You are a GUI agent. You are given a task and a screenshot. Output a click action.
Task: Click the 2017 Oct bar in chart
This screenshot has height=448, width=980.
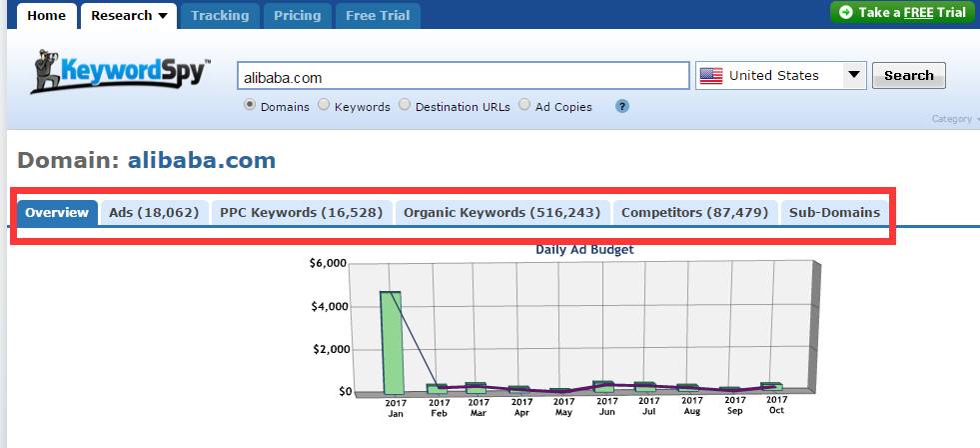(772, 387)
